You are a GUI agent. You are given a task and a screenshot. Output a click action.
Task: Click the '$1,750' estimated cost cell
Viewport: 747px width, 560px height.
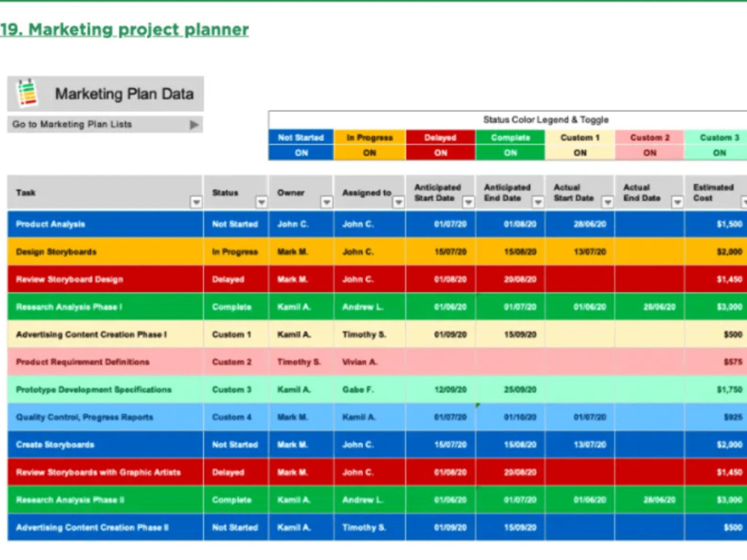coord(716,390)
